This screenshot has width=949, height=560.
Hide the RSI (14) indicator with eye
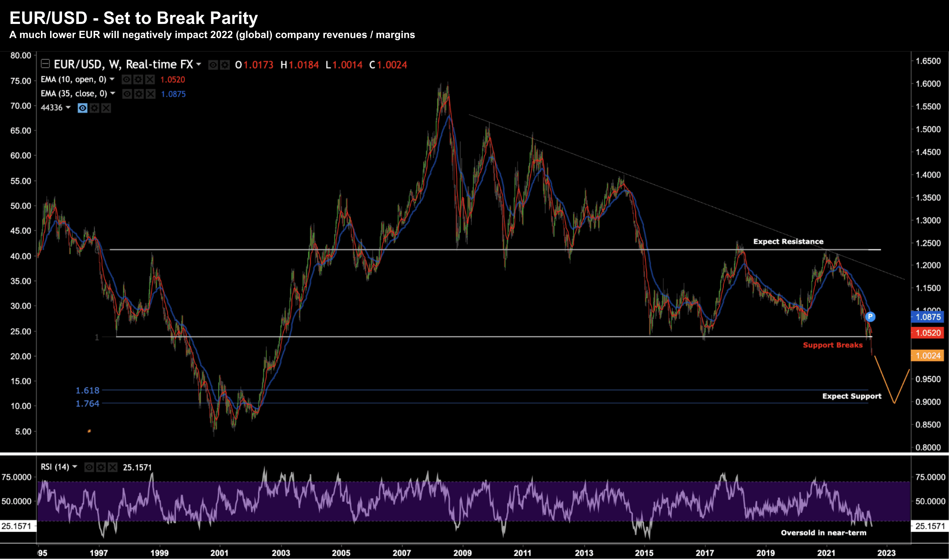[89, 467]
